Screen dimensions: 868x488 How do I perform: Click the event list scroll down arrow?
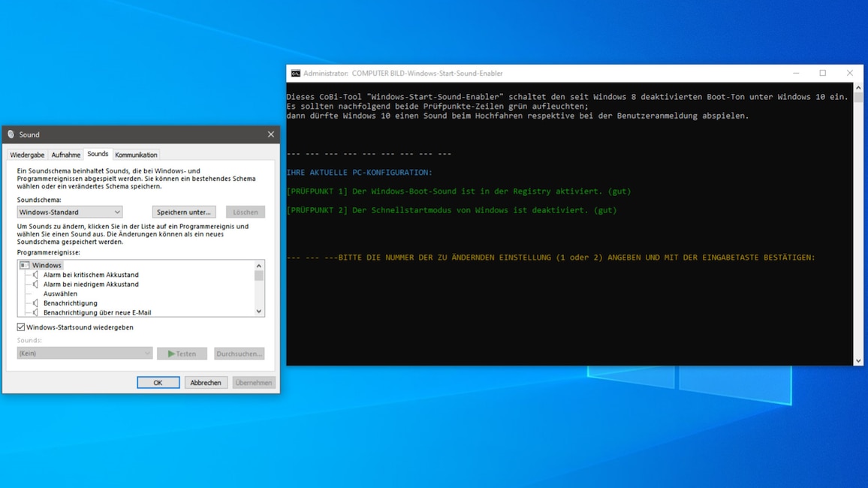(x=258, y=312)
